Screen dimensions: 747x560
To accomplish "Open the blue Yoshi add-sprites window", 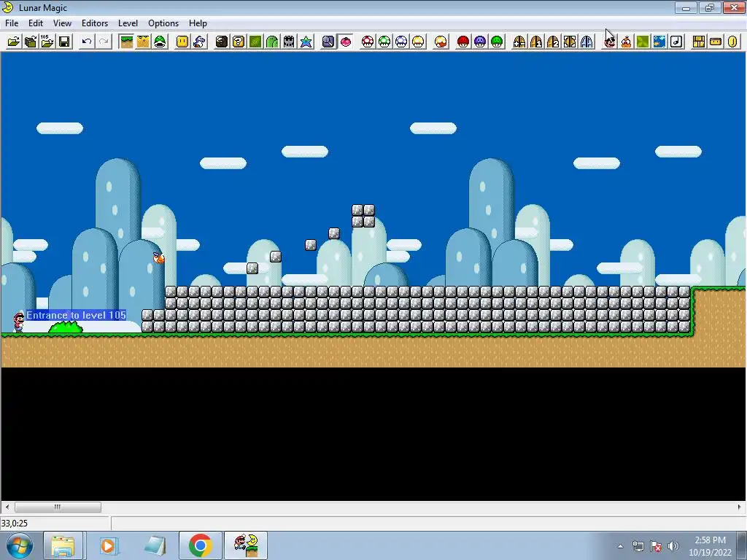I will [x=199, y=42].
